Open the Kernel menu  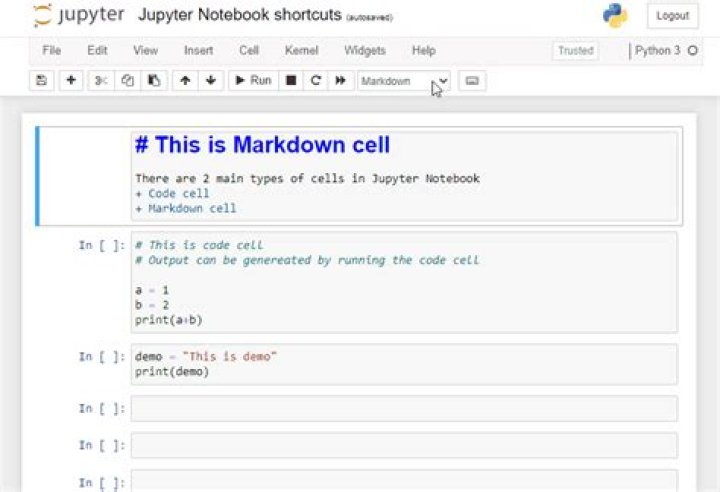pos(302,50)
